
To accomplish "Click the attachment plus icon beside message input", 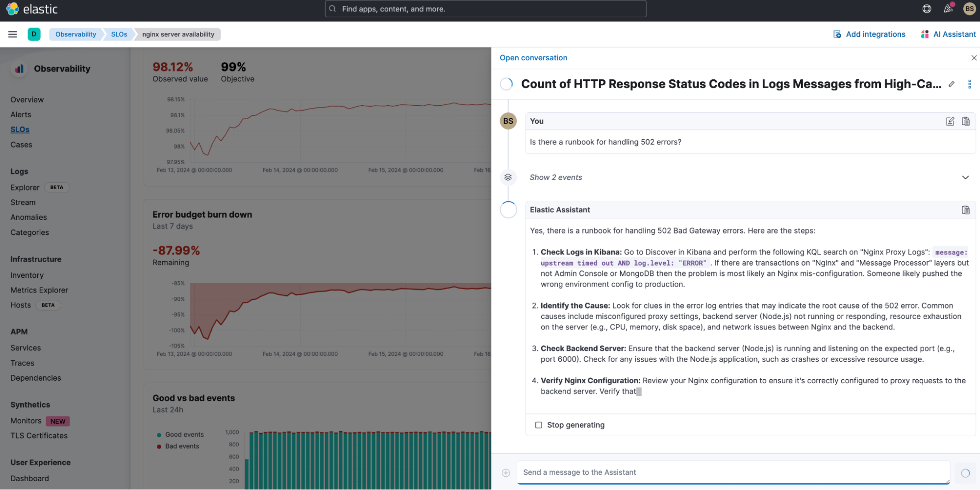I will [504, 472].
